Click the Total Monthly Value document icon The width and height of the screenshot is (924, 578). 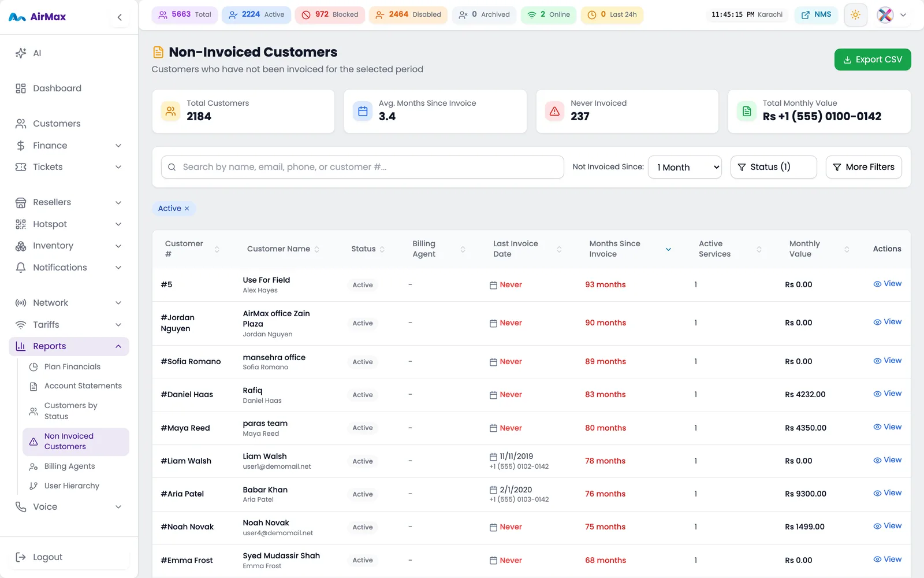747,111
